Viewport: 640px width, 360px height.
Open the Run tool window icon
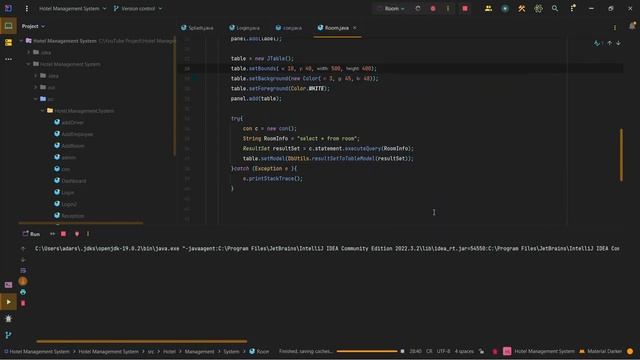[x=9, y=302]
